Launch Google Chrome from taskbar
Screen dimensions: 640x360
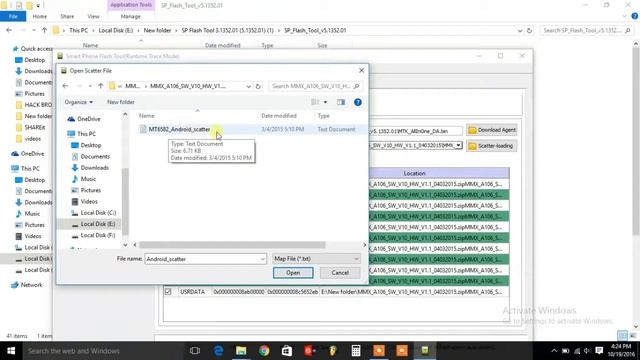point(264,351)
